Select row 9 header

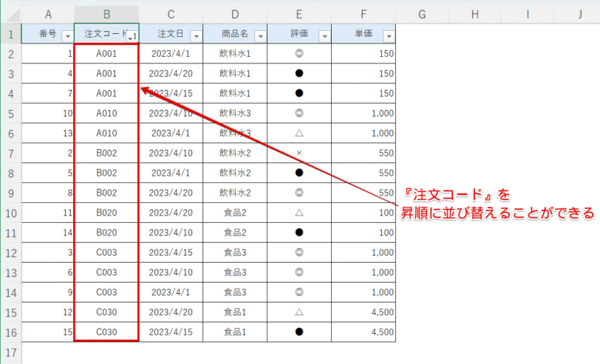(11, 193)
